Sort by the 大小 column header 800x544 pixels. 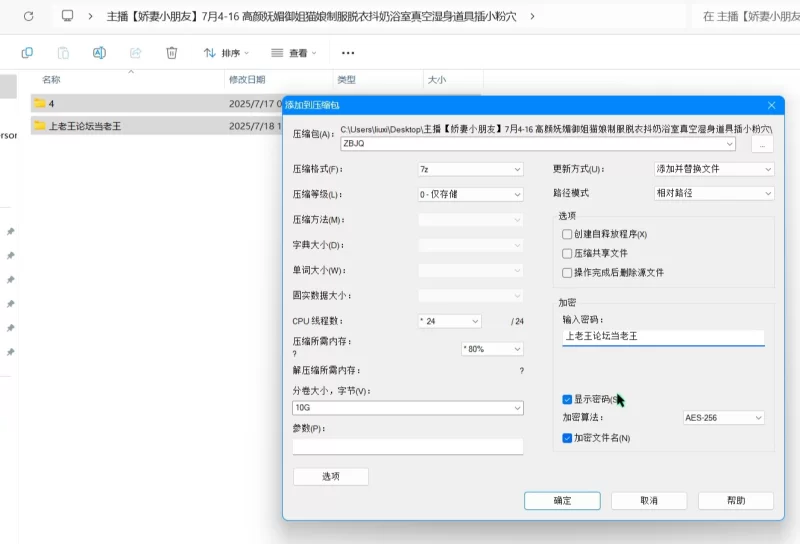tap(437, 80)
